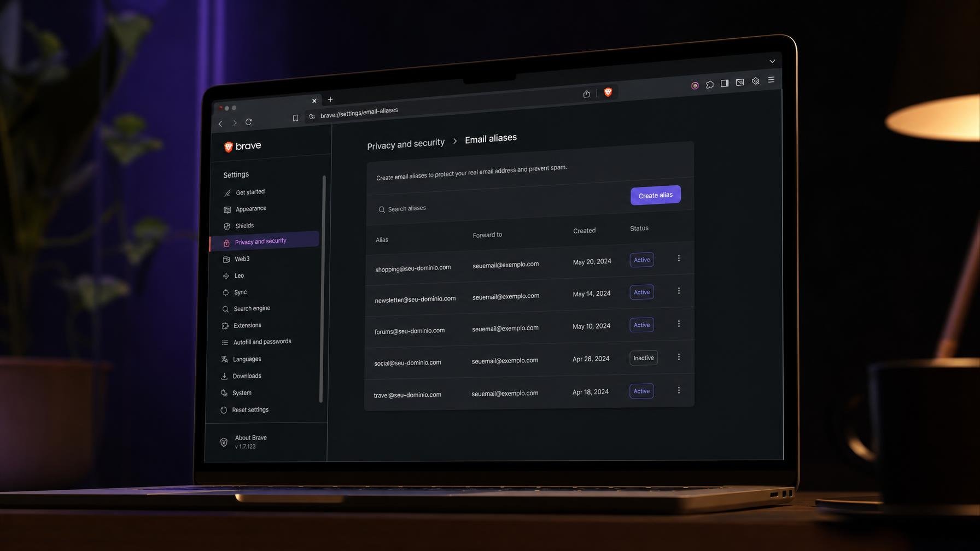
Task: Open the Brave wallet icon in toolbar
Action: point(740,82)
